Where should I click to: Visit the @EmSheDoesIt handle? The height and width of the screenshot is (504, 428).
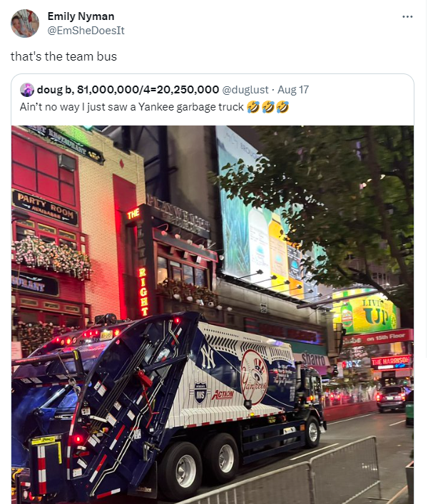(x=86, y=31)
